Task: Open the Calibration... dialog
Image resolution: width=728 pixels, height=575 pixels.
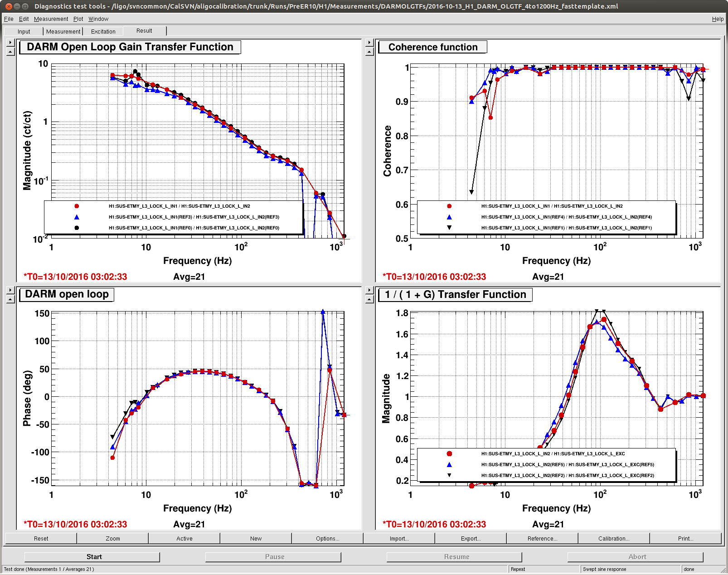Action: tap(614, 538)
